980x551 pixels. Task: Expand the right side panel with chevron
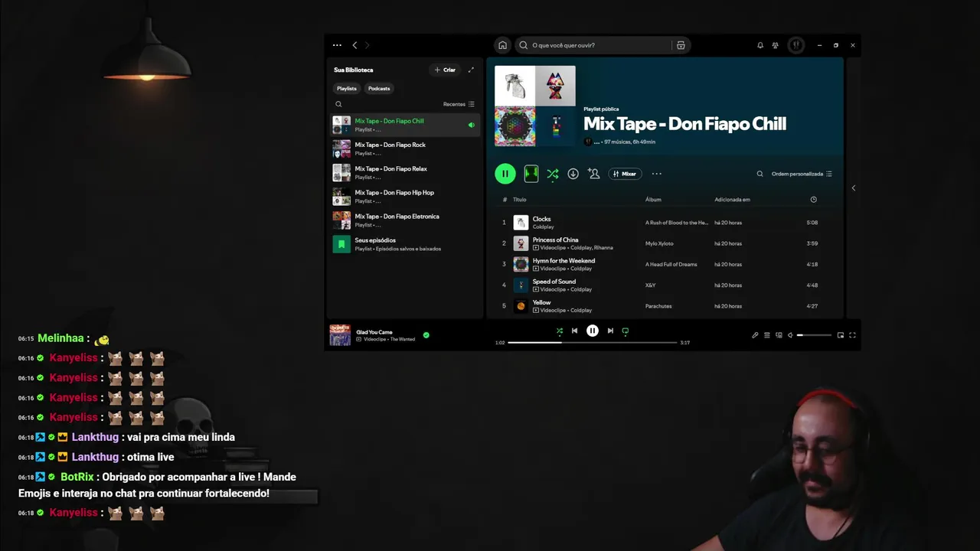(x=854, y=188)
